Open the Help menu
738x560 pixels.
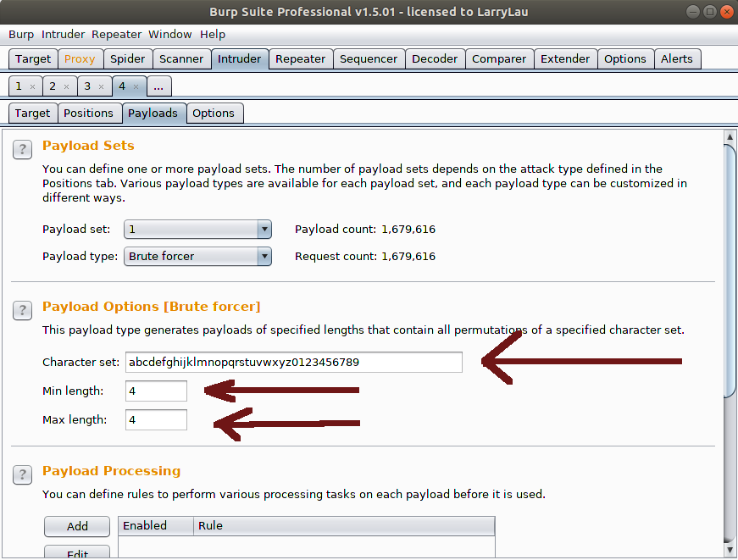[x=213, y=35]
